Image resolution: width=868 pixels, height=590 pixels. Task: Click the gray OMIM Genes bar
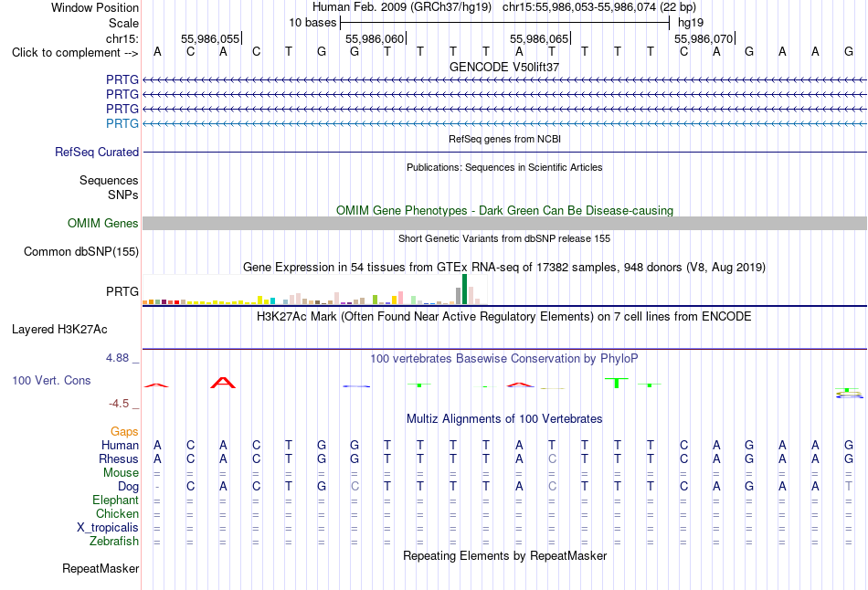click(504, 223)
